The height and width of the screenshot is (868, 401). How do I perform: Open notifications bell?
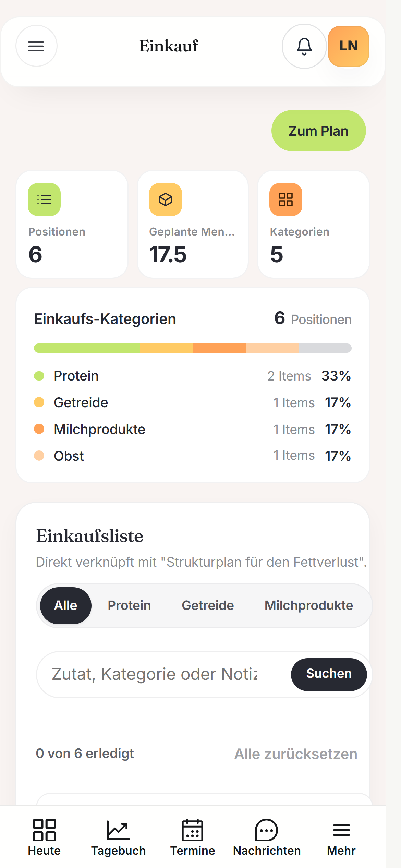pos(304,46)
